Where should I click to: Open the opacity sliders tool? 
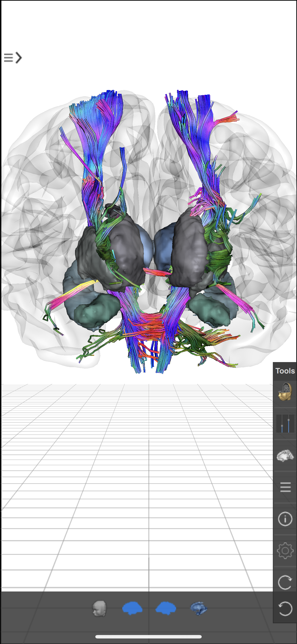[285, 424]
